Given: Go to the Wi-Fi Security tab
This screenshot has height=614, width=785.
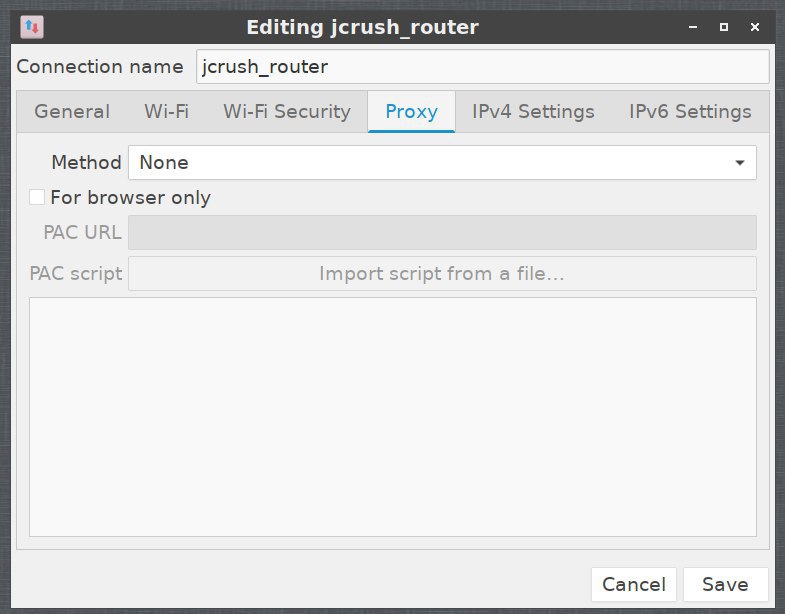Looking at the screenshot, I should (x=286, y=111).
